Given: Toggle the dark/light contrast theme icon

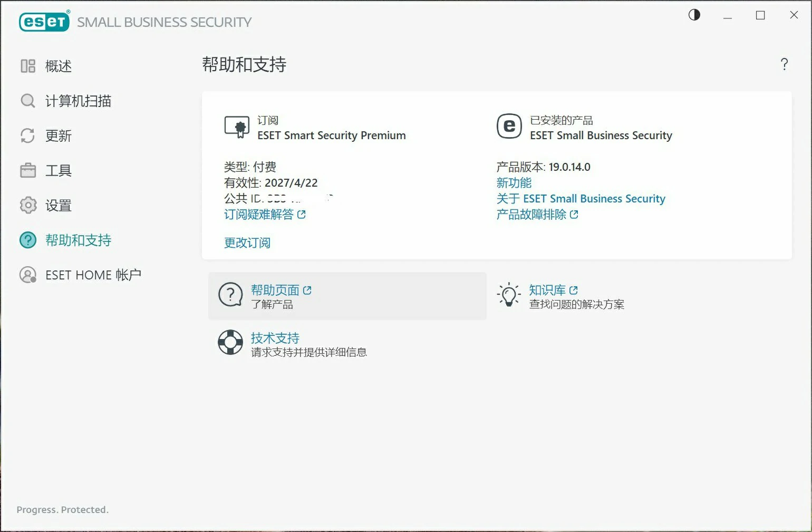Looking at the screenshot, I should click(694, 15).
